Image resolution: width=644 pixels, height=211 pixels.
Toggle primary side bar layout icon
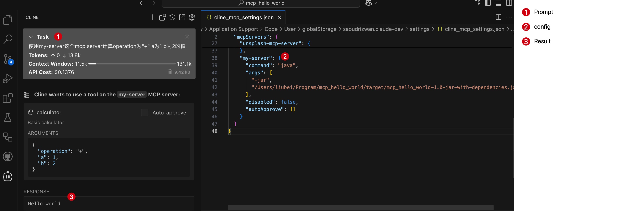pos(488,3)
